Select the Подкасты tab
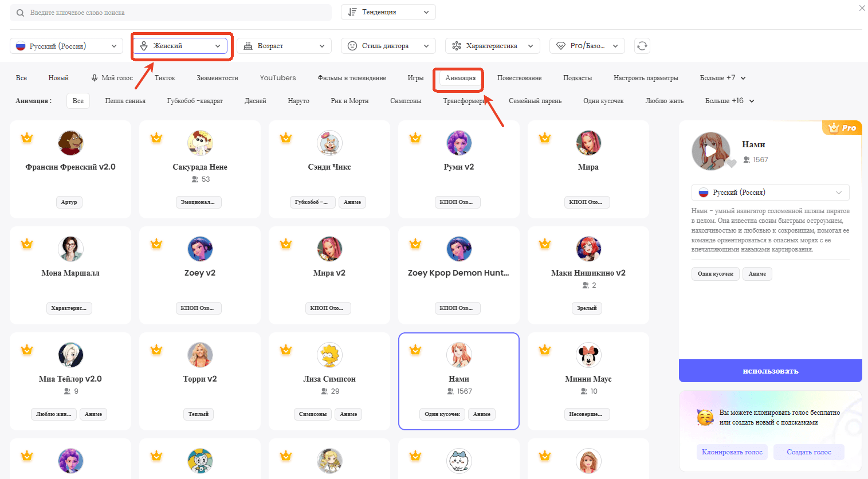The width and height of the screenshot is (868, 479). pos(577,78)
